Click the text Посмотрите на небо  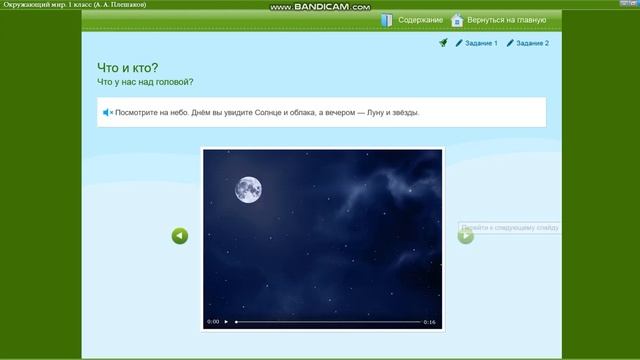(x=152, y=113)
